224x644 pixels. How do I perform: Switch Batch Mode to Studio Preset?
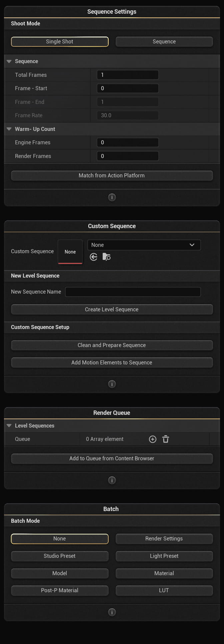pyautogui.click(x=59, y=556)
